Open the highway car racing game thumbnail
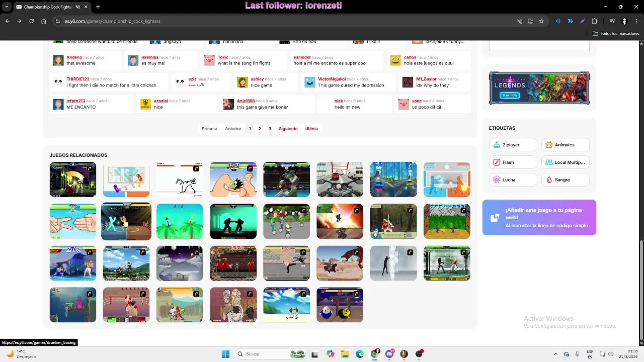This screenshot has width=644, height=362. (x=393, y=179)
